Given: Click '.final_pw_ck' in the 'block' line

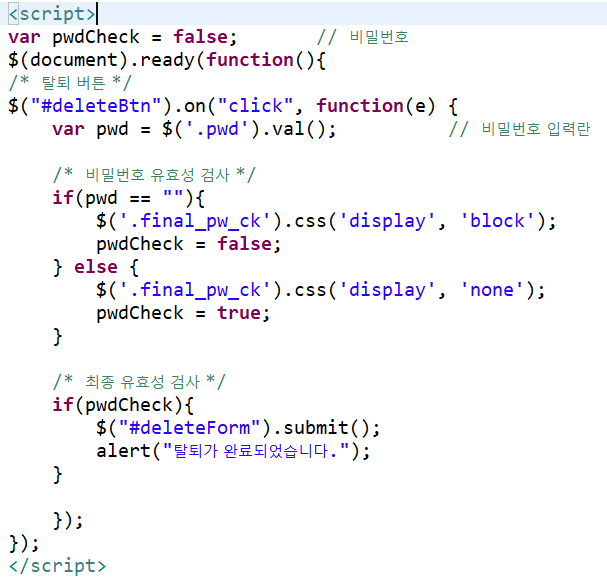Looking at the screenshot, I should 195,221.
